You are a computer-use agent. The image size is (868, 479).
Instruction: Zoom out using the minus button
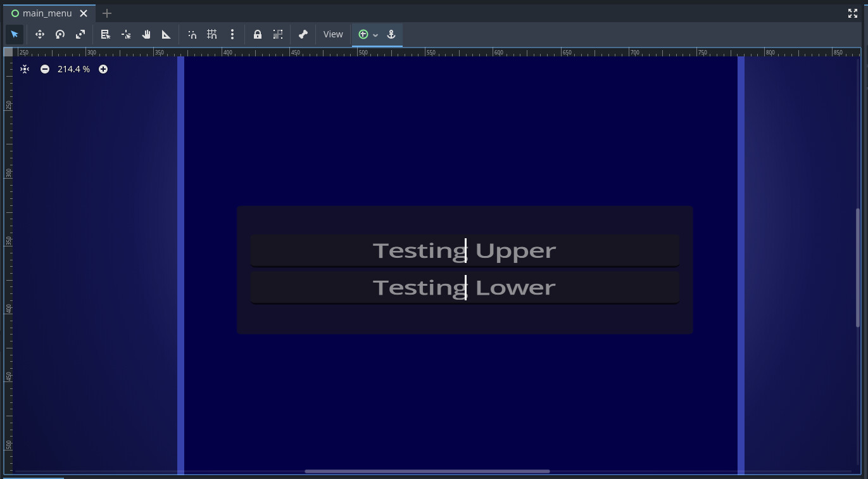pyautogui.click(x=45, y=69)
